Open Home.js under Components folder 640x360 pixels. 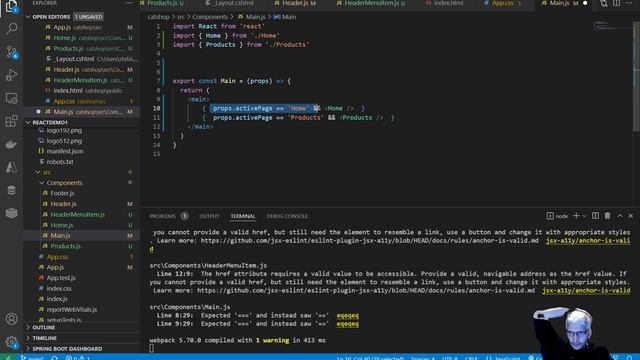tap(62, 225)
